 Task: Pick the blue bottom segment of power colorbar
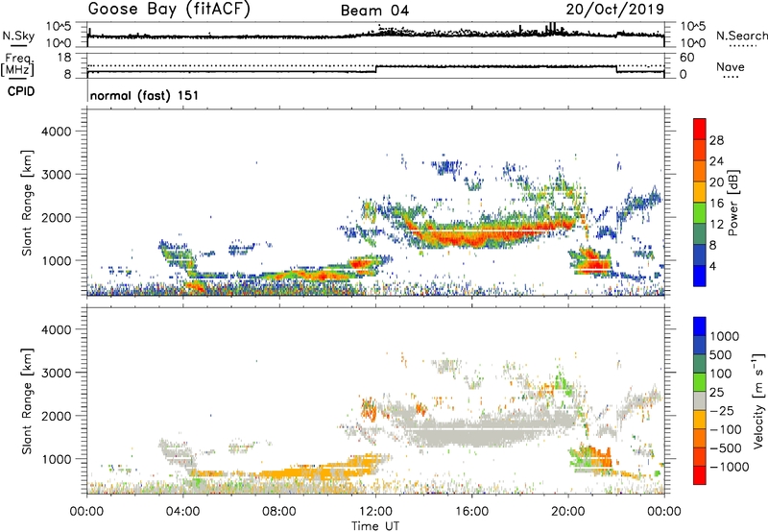click(x=700, y=276)
